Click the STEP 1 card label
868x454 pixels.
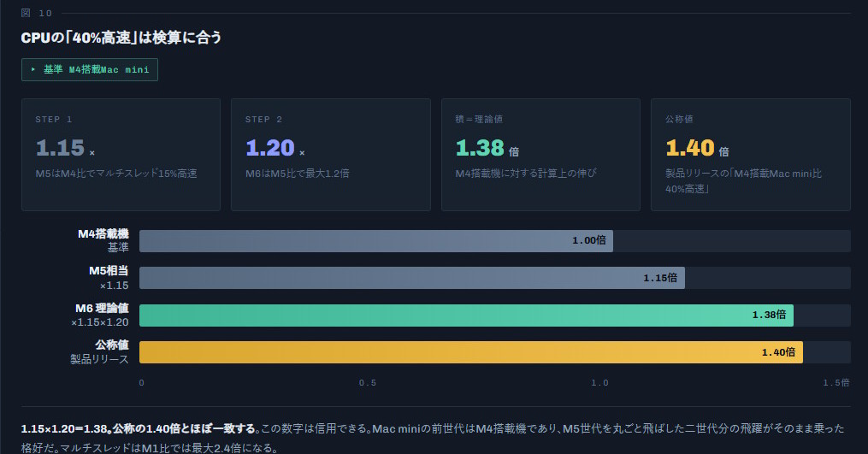point(54,120)
